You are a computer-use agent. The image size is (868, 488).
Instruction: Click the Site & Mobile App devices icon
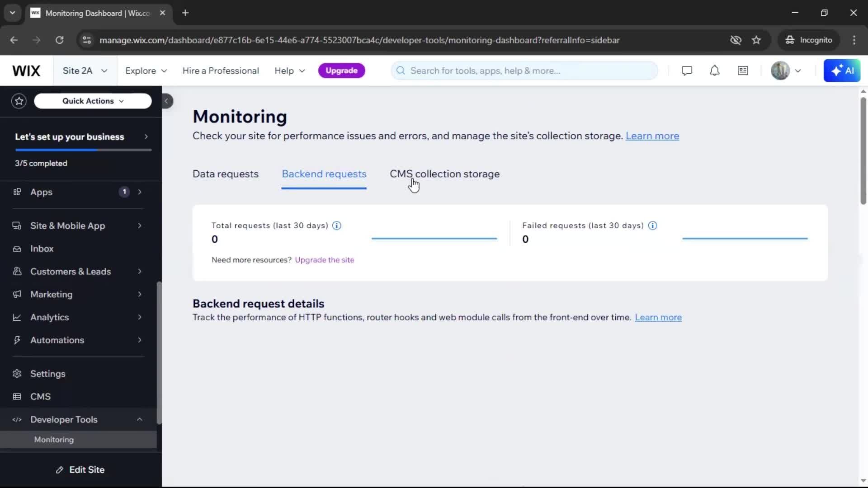tap(17, 226)
